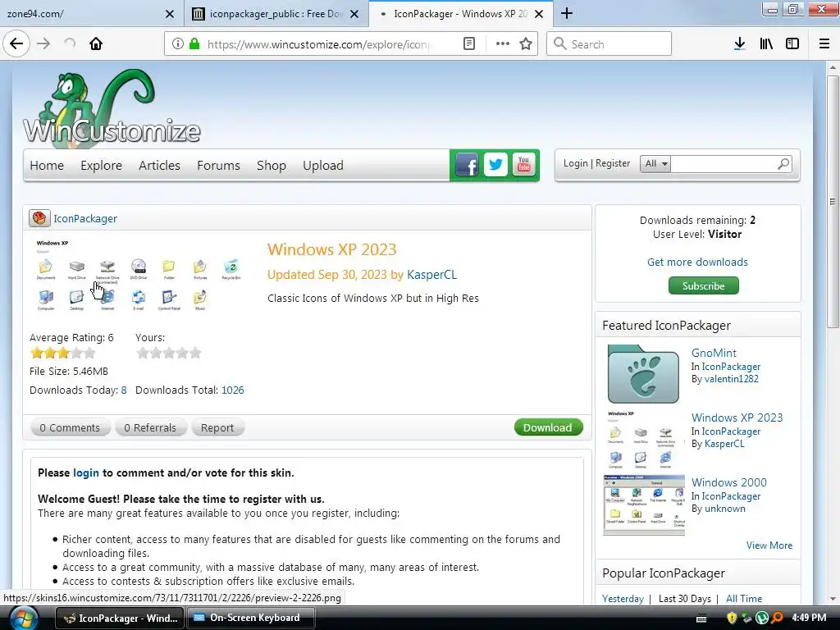Click the Windows XP 2023 preview thumbnail
This screenshot has width=840, height=630.
(139, 276)
